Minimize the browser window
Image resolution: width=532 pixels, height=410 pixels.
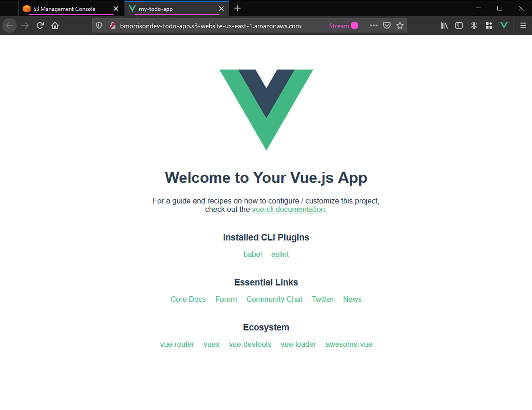point(478,8)
